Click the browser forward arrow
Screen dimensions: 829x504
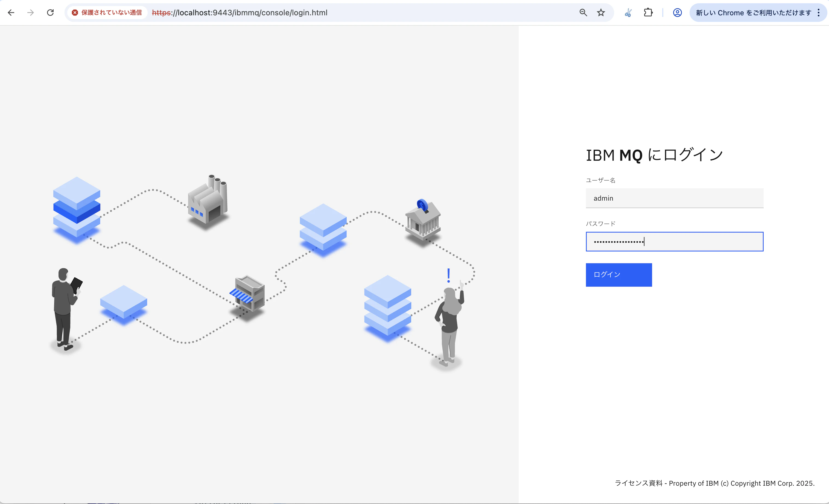click(31, 13)
